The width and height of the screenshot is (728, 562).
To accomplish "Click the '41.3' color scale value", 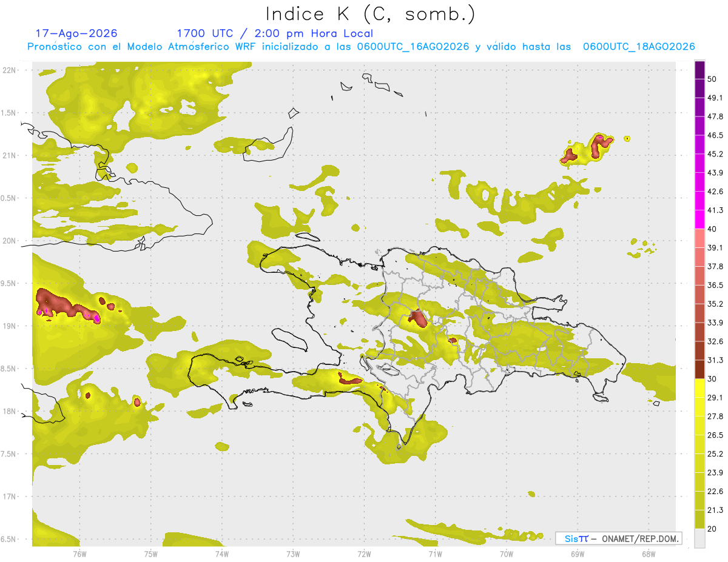I will pyautogui.click(x=715, y=210).
